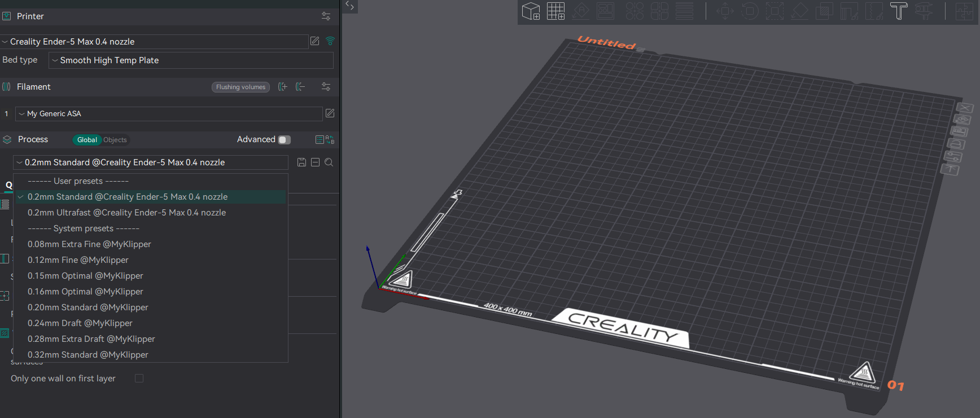Open the Bed type dropdown
This screenshot has width=980, height=418.
pos(191,60)
